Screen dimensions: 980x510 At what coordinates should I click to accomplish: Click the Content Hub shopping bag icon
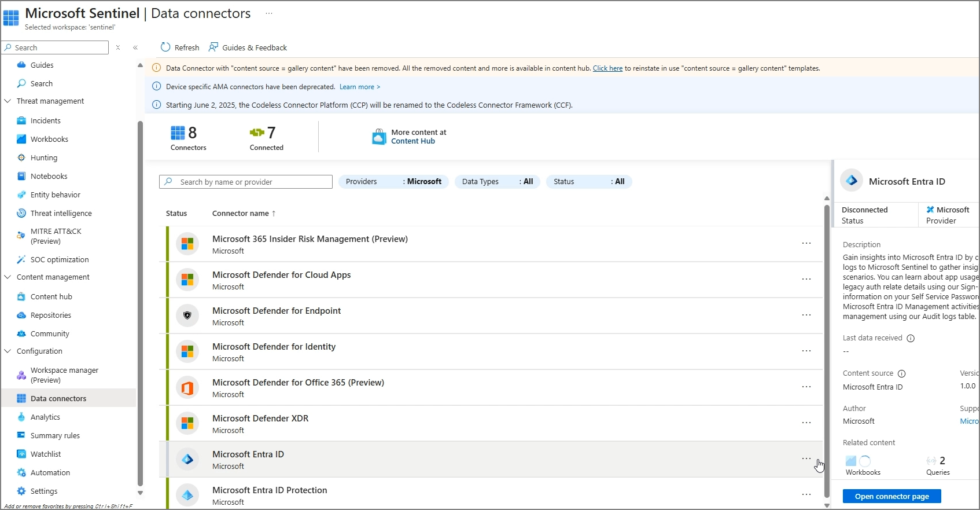click(x=379, y=137)
